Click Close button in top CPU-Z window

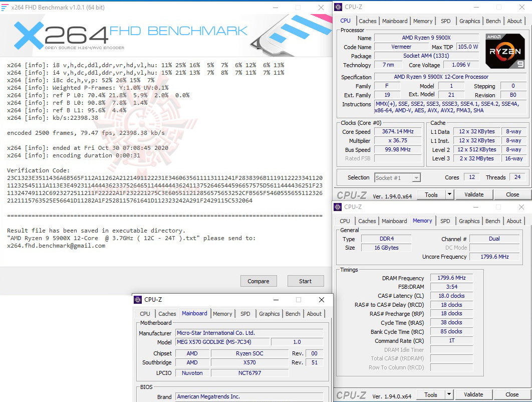click(x=512, y=194)
